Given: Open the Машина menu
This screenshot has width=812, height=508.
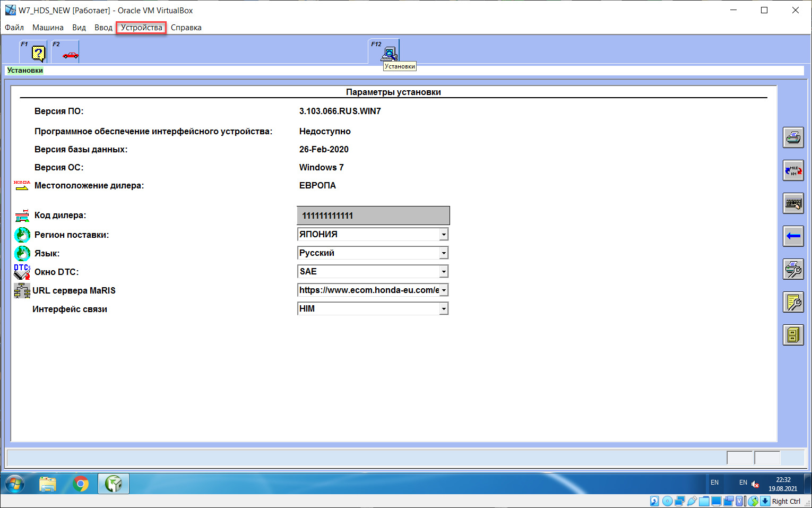Looking at the screenshot, I should click(x=48, y=28).
